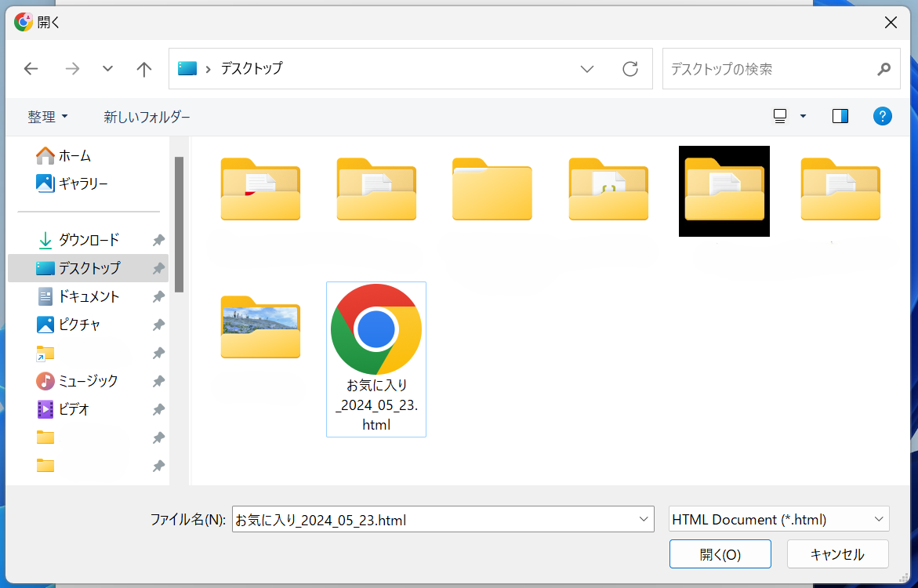Refresh the デスクトップ folder listing
The height and width of the screenshot is (588, 918).
630,69
